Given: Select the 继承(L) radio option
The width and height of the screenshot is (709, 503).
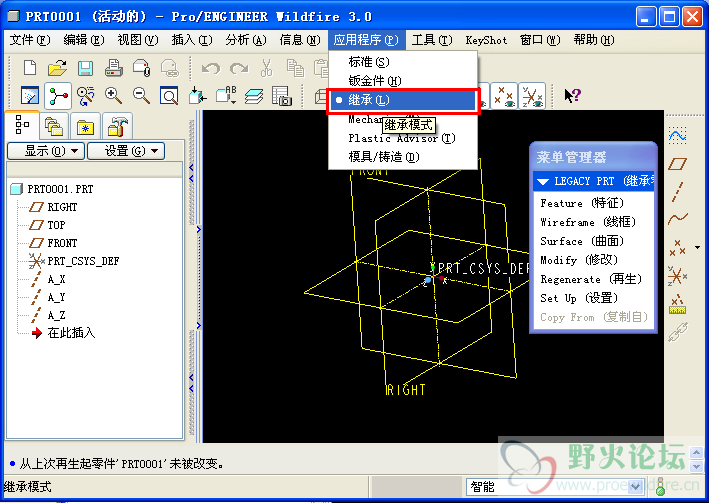Looking at the screenshot, I should [x=402, y=100].
